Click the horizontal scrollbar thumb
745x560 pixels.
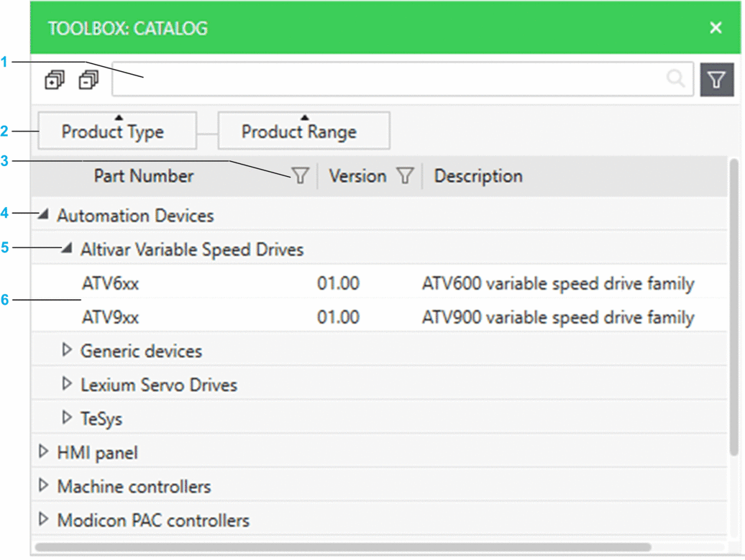pyautogui.click(x=343, y=547)
